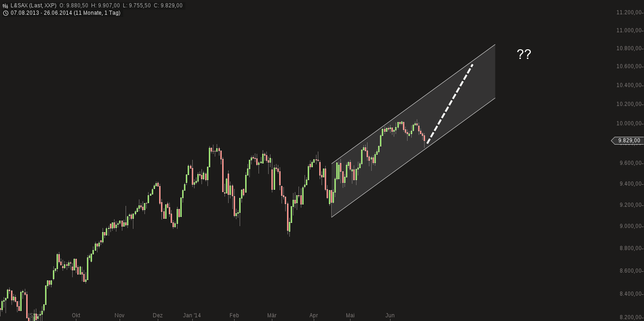
Task: Click the Jan '14 time axis label
Action: tap(192, 315)
